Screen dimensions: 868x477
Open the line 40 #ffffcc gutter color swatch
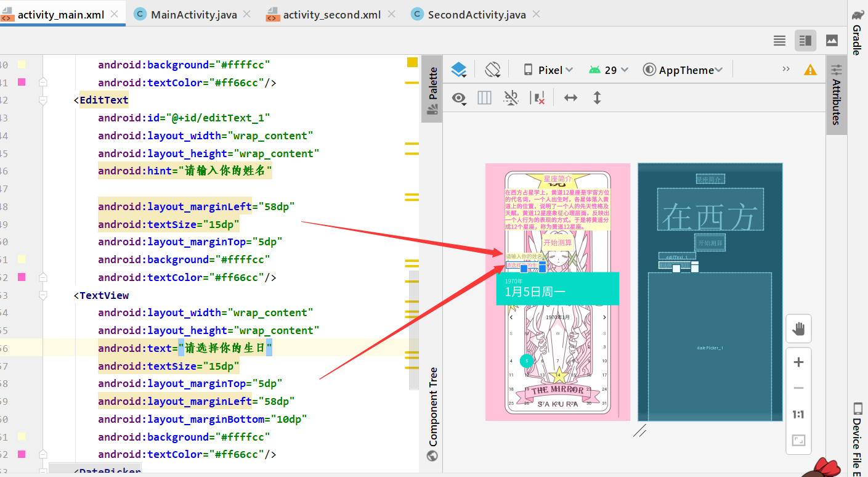tap(22, 65)
